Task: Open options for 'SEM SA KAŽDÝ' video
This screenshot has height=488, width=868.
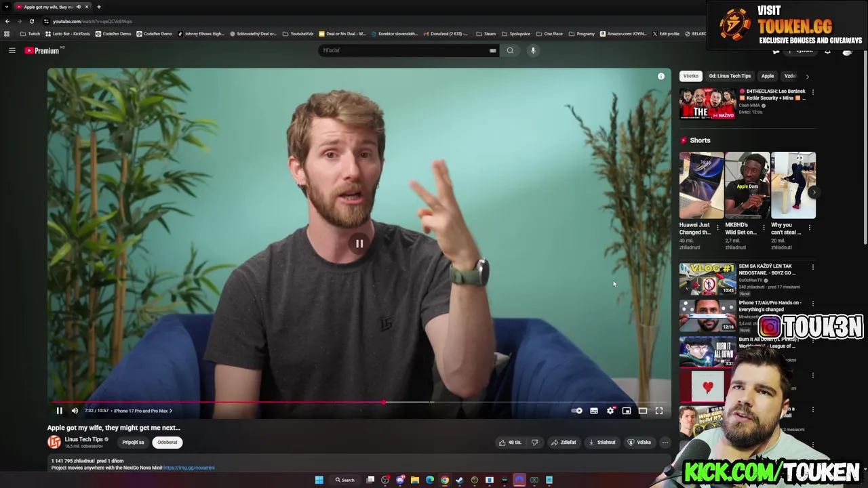Action: pos(812,267)
